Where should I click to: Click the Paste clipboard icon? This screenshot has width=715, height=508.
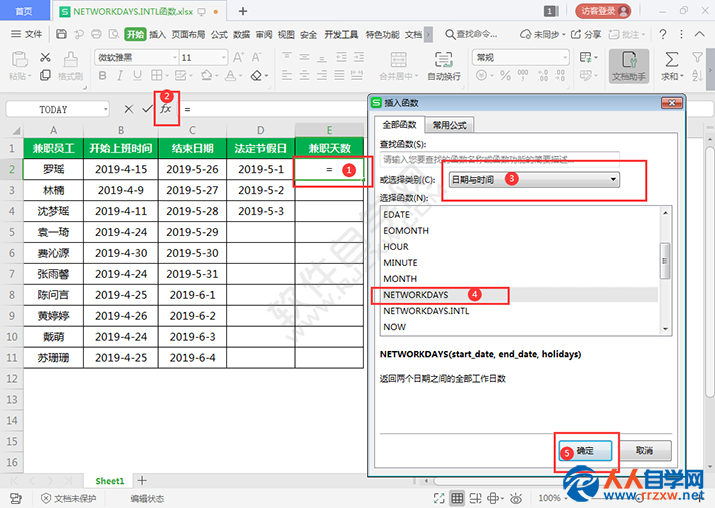click(20, 59)
